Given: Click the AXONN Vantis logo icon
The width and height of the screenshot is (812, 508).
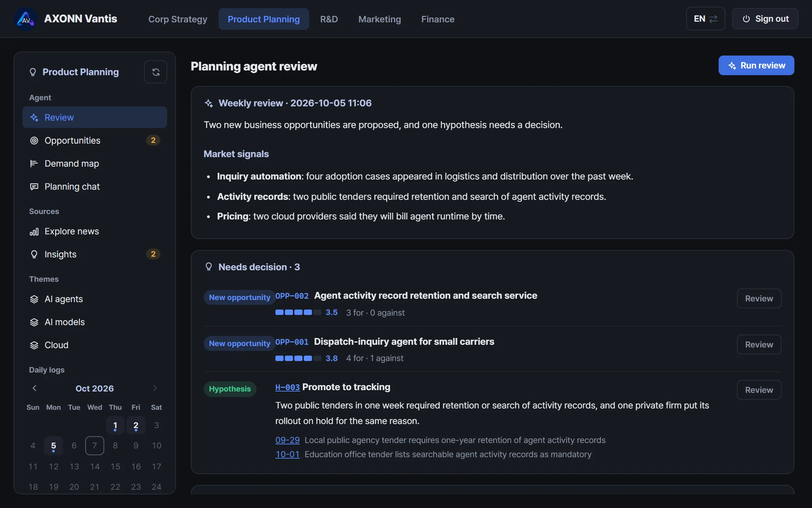Looking at the screenshot, I should click(x=26, y=19).
